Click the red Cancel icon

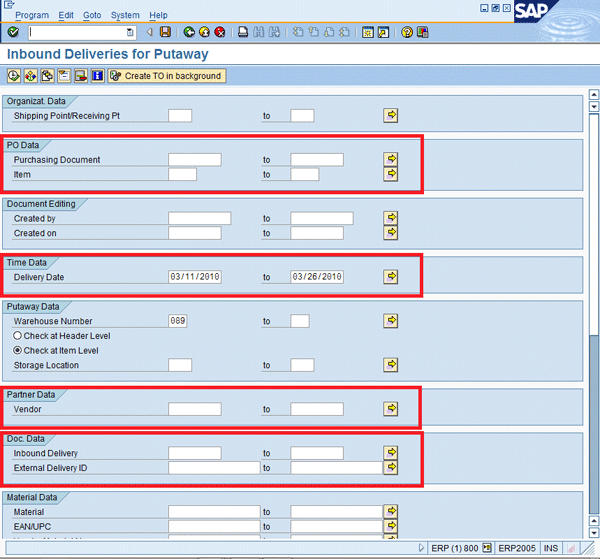pos(219,32)
